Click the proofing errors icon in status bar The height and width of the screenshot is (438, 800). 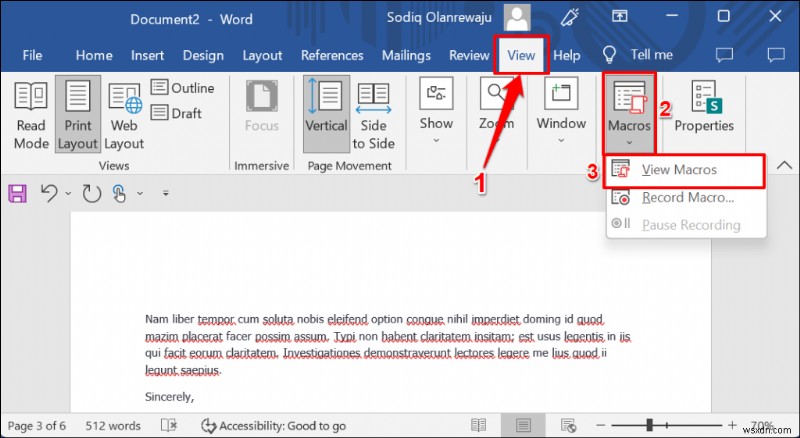coord(169,425)
